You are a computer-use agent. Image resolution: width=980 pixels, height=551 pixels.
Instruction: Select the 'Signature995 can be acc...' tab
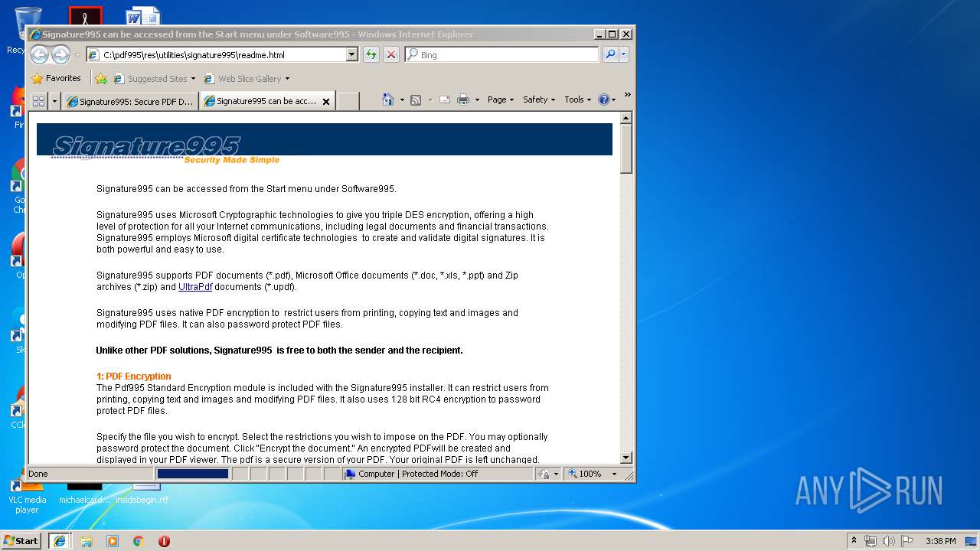[x=260, y=101]
